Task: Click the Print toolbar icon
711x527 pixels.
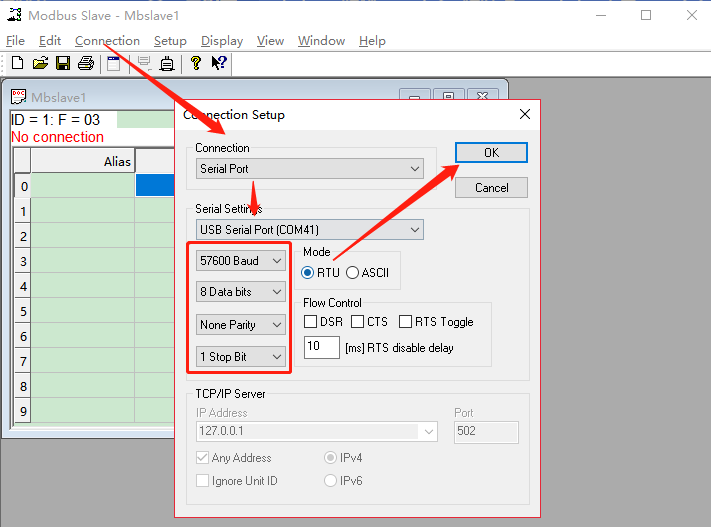Action: (x=86, y=64)
